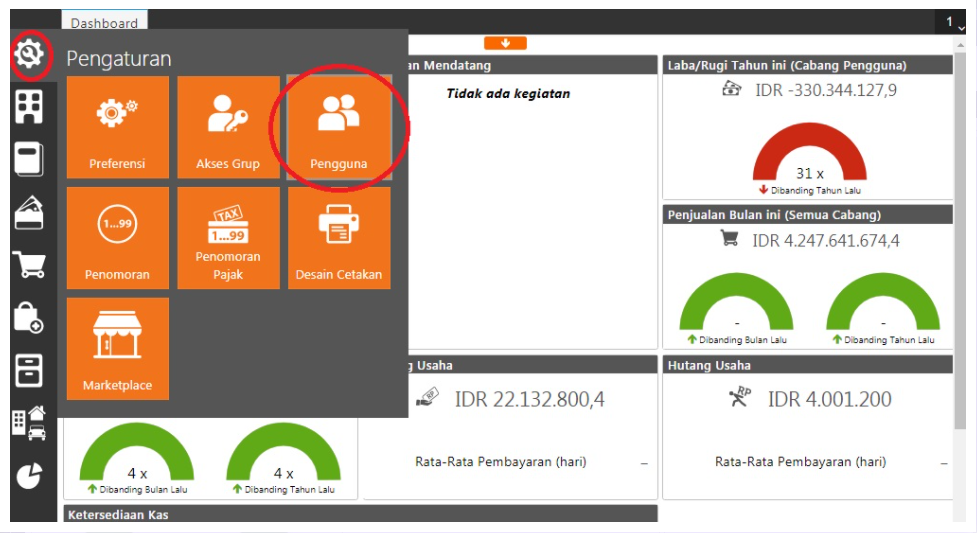The width and height of the screenshot is (977, 533).
Task: Select the Pengguna tile
Action: tap(339, 127)
